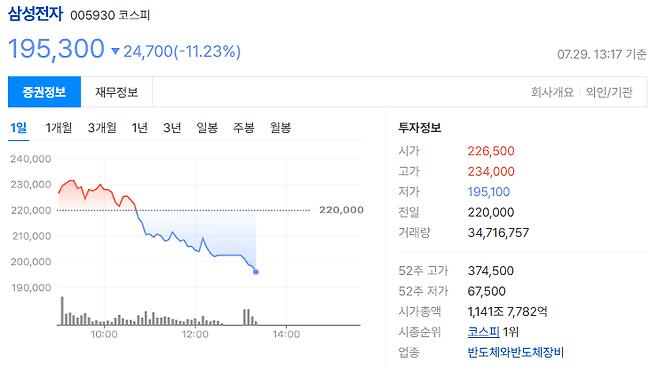658x370 pixels.
Task: Open the 반도체와반도체장비 sector link
Action: coord(516,352)
